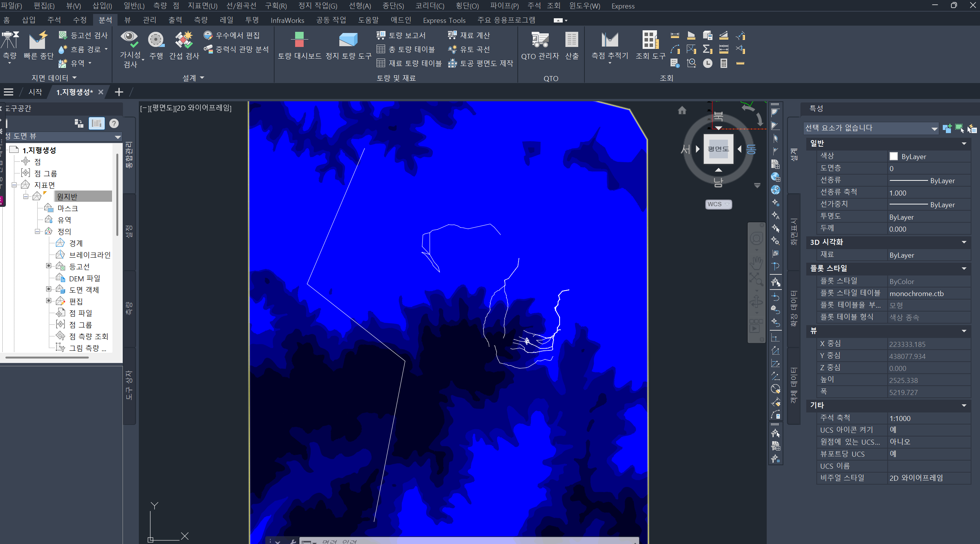Image resolution: width=980 pixels, height=544 pixels.
Task: Open the selection dropdown in 특성 panel
Action: 934,128
